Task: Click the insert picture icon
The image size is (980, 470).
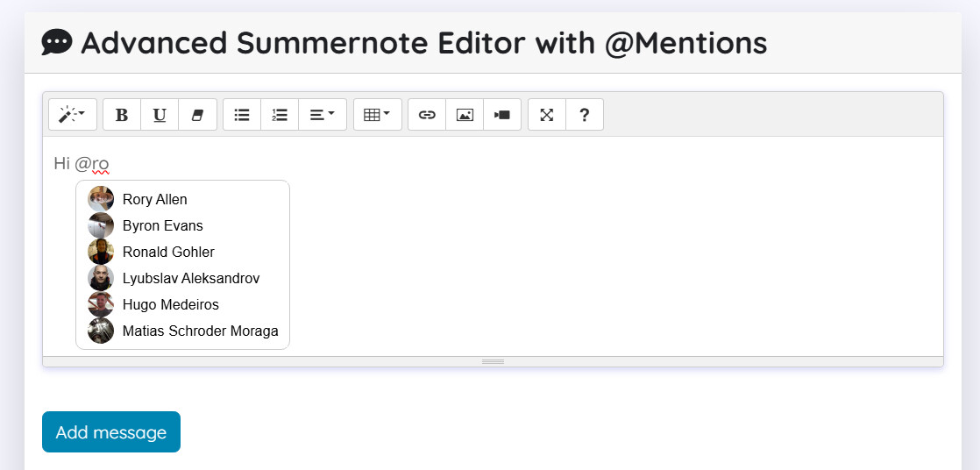Action: (x=465, y=114)
